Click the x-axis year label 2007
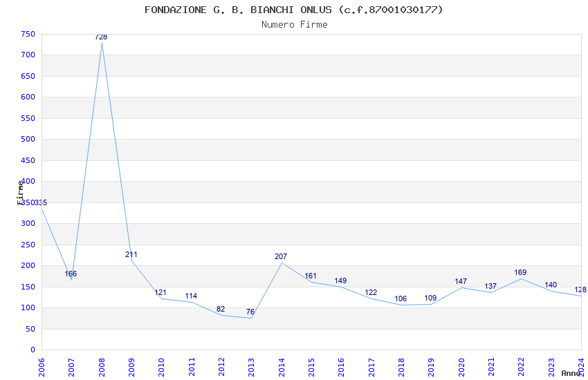588x380 pixels. point(71,367)
